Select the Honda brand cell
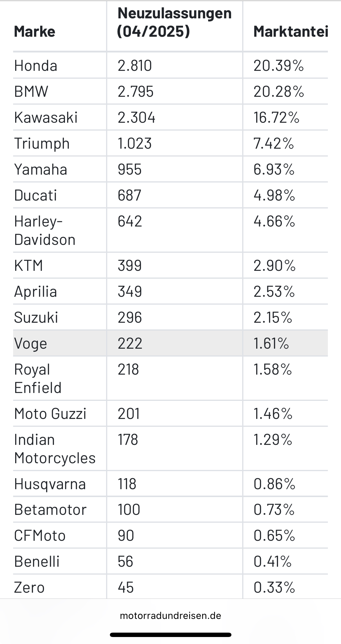The image size is (341, 644). (36, 66)
